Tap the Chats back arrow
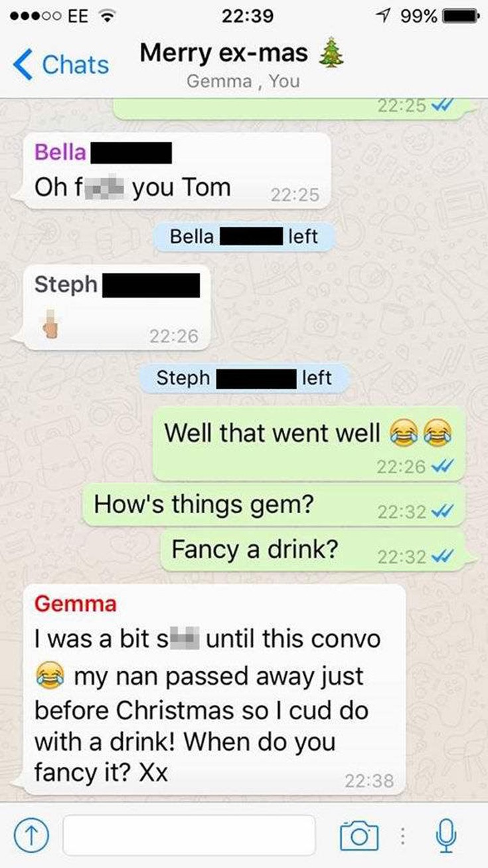Screen dimensions: 488x868 click(x=23, y=64)
